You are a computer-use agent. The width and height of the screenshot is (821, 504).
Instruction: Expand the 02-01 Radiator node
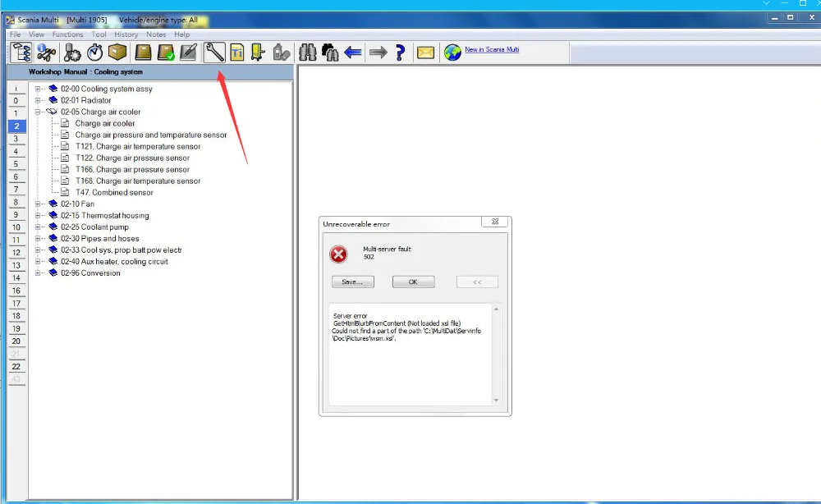(38, 100)
